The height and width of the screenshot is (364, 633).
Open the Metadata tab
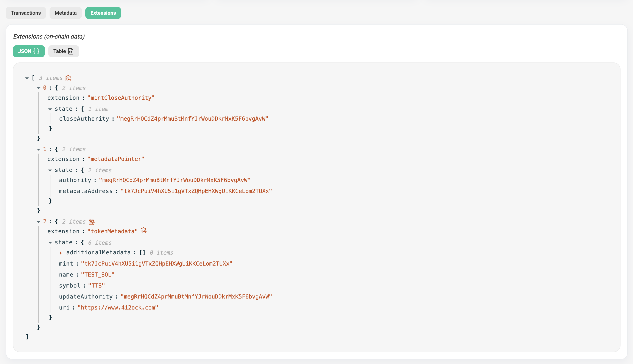65,13
